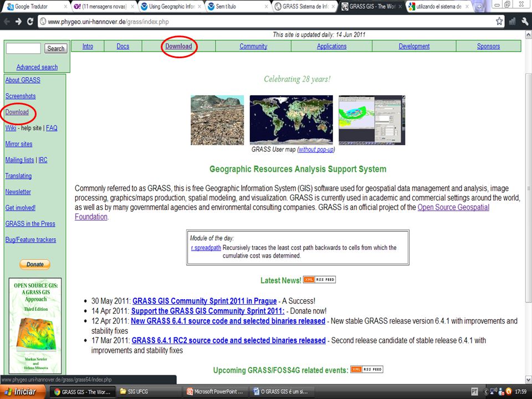Open the Development navigation menu

pos(415,46)
